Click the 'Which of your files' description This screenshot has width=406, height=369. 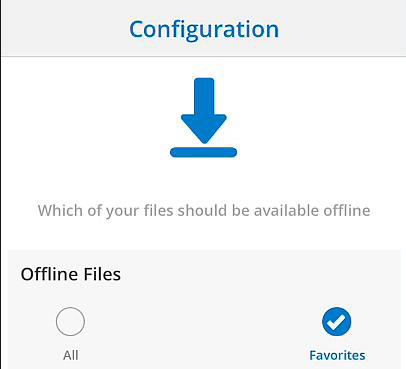pos(204,211)
